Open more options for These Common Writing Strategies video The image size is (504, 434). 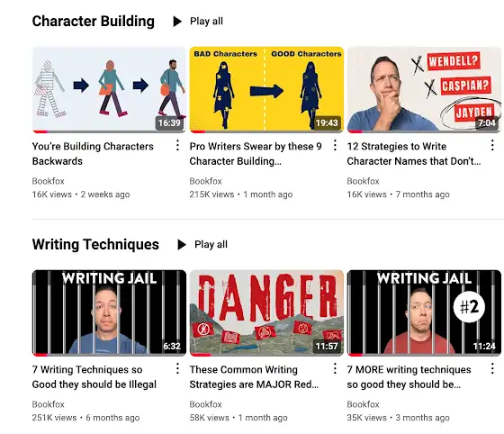pos(335,368)
